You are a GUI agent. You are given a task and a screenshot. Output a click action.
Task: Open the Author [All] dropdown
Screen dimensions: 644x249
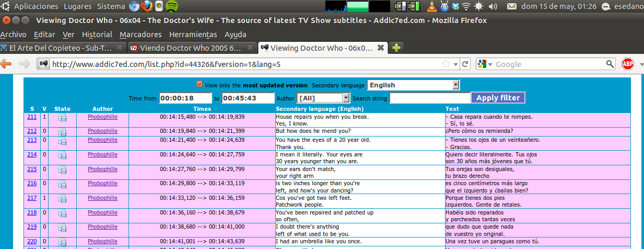pos(323,98)
